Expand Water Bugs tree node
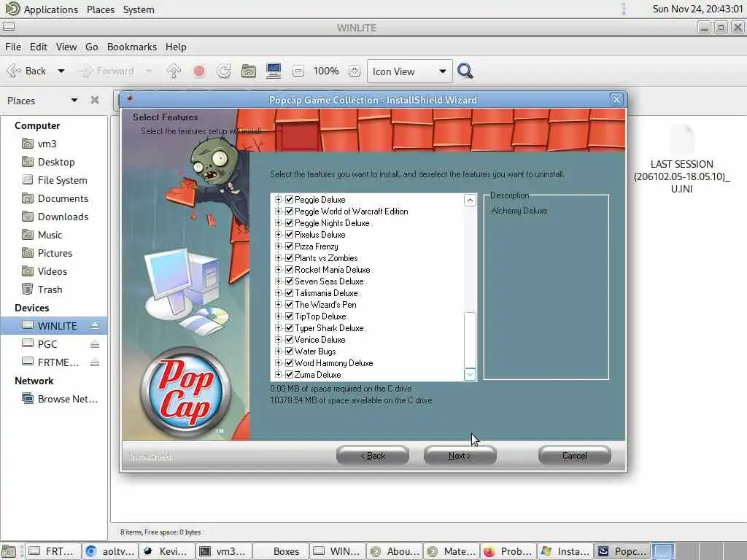 tap(278, 351)
